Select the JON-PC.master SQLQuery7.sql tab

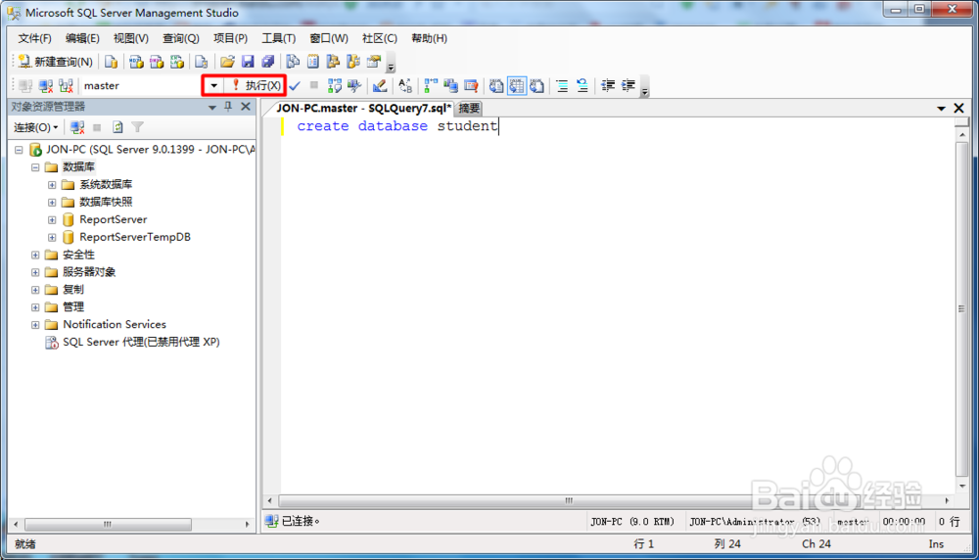363,108
